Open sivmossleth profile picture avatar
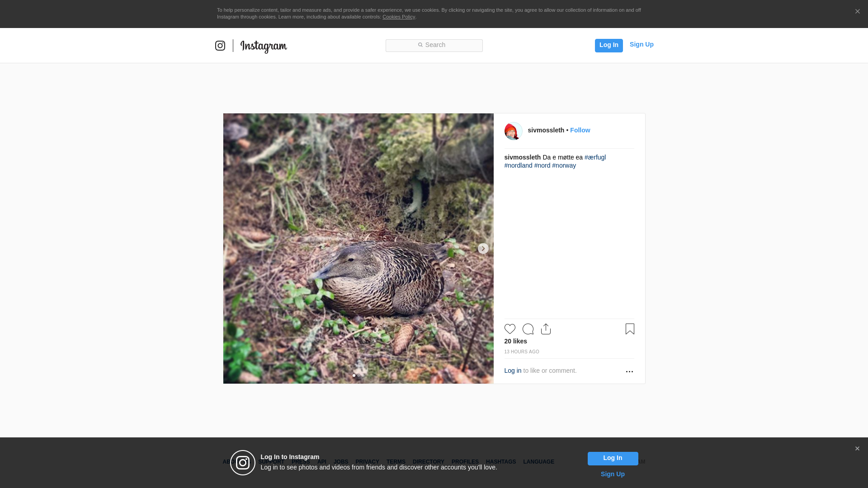 click(x=513, y=131)
